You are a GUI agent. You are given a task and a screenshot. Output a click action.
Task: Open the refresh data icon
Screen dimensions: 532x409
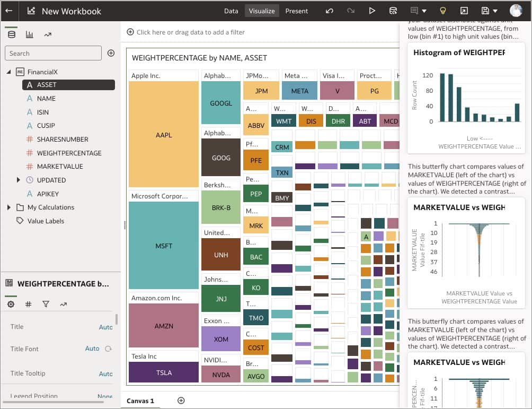tap(393, 11)
